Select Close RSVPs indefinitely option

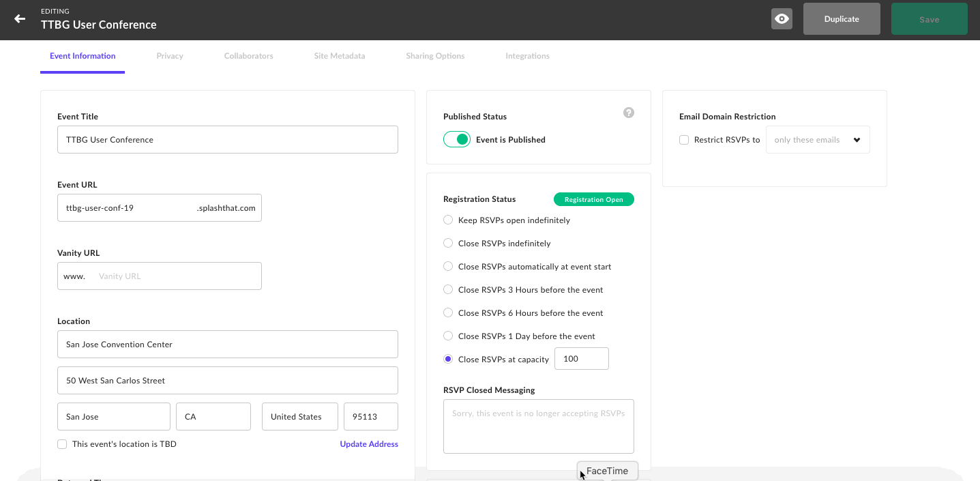[x=448, y=243]
